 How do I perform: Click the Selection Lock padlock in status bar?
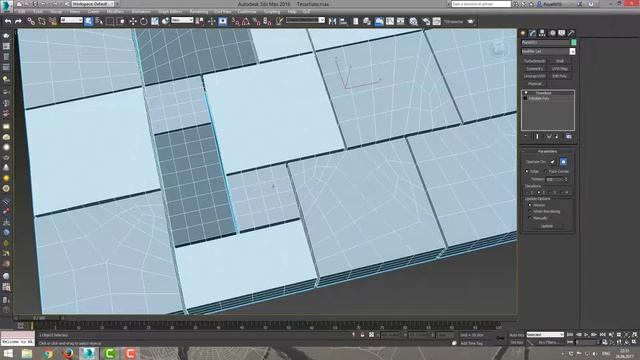tap(362, 335)
